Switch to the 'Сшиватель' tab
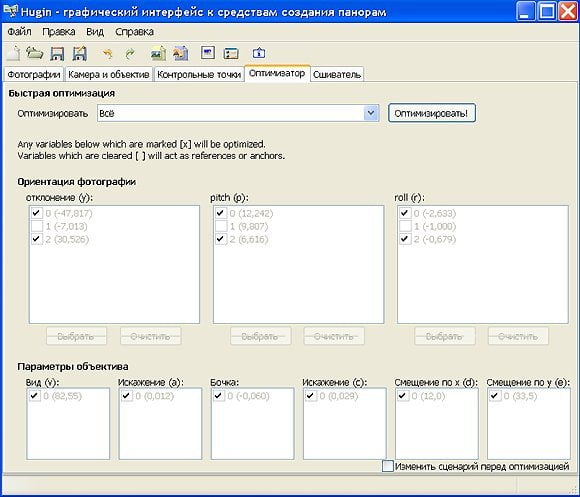This screenshot has width=580, height=497. pyautogui.click(x=337, y=74)
